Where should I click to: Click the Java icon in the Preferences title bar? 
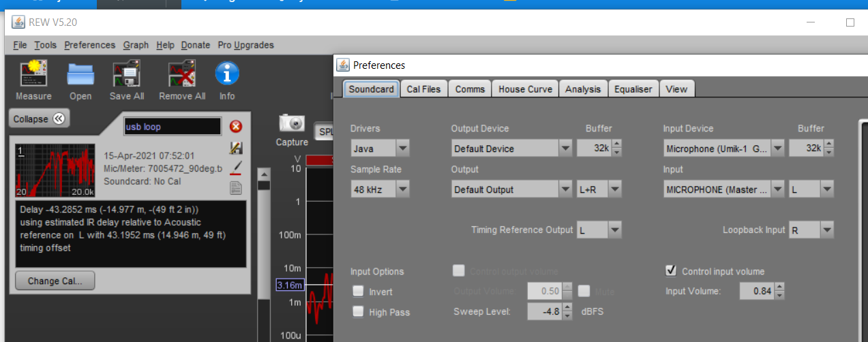coord(344,65)
